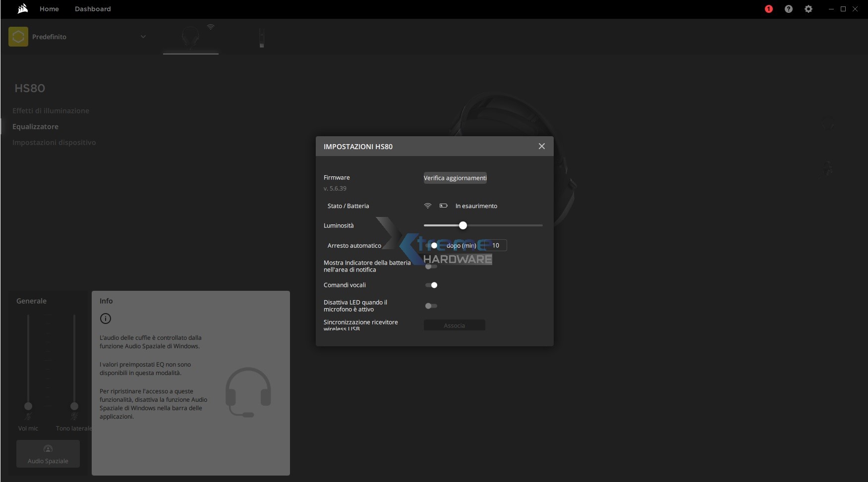Toggle the Arresto automatico switch

(x=431, y=245)
